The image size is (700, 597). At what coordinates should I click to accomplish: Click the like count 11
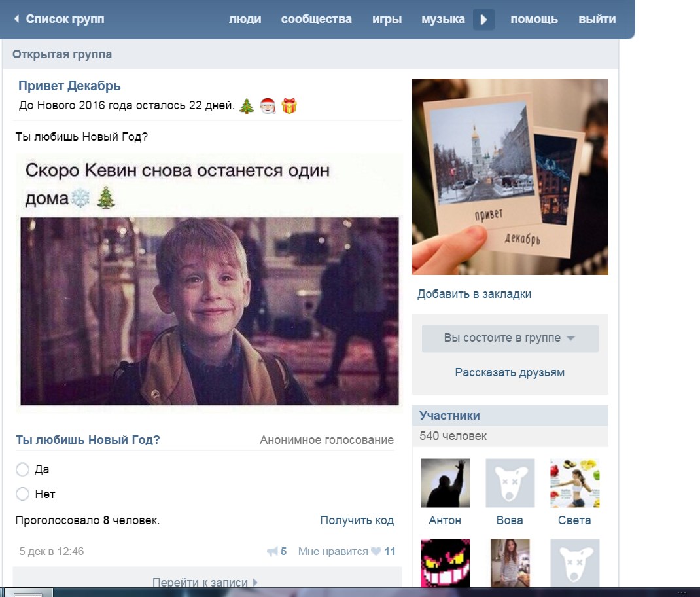coord(390,551)
